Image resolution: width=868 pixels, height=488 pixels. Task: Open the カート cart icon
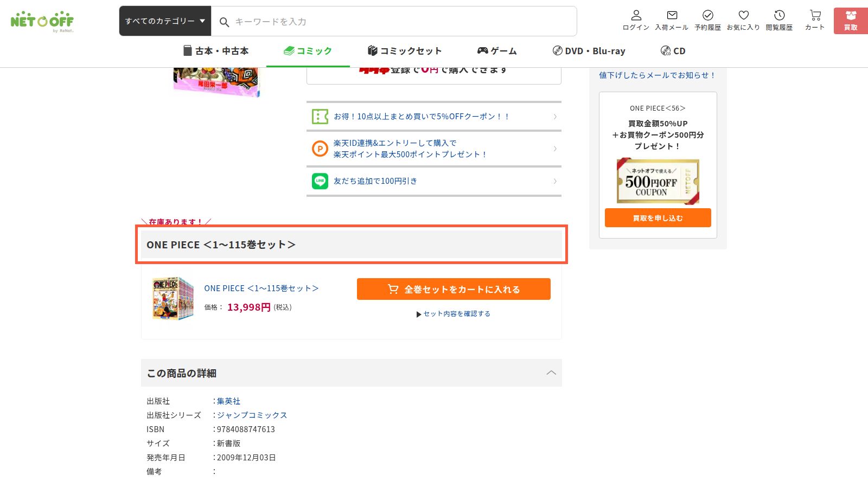[815, 21]
